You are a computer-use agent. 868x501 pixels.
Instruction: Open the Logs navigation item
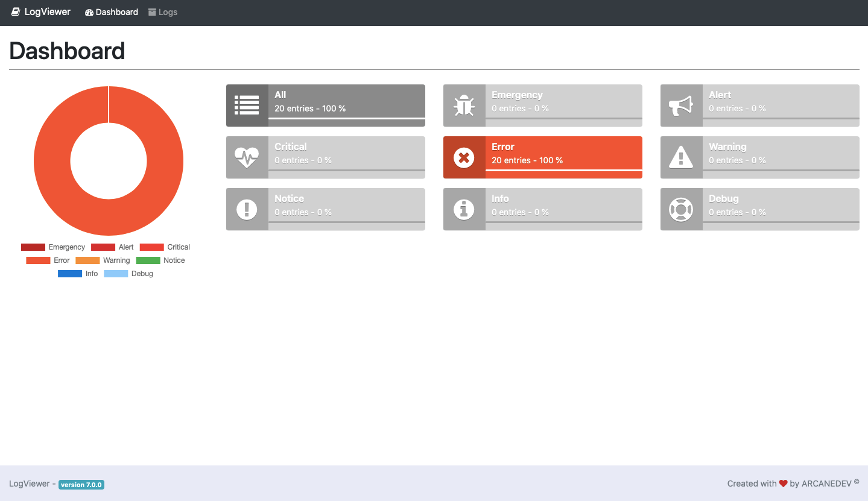tap(163, 12)
